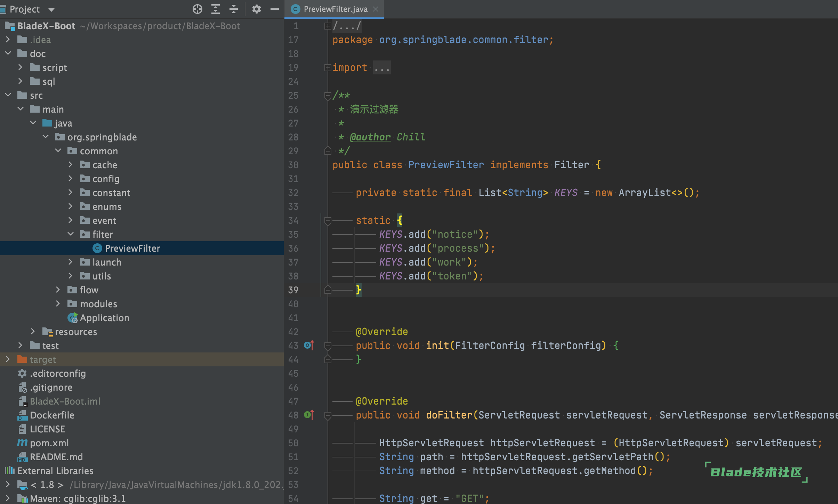This screenshot has height=504, width=838.
Task: Click the Expand All toolbar icon
Action: pos(216,9)
